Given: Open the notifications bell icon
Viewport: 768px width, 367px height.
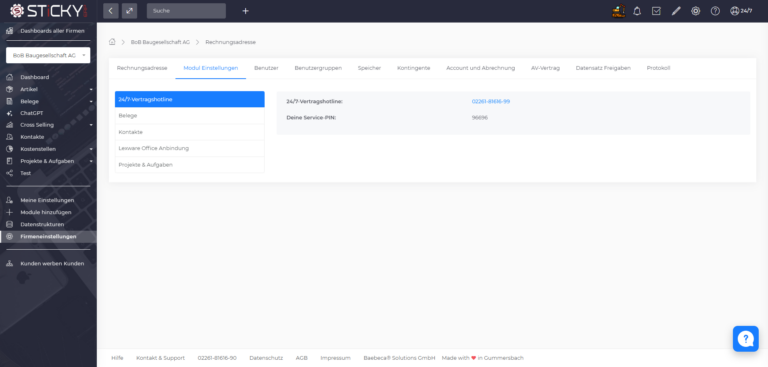Looking at the screenshot, I should [637, 11].
